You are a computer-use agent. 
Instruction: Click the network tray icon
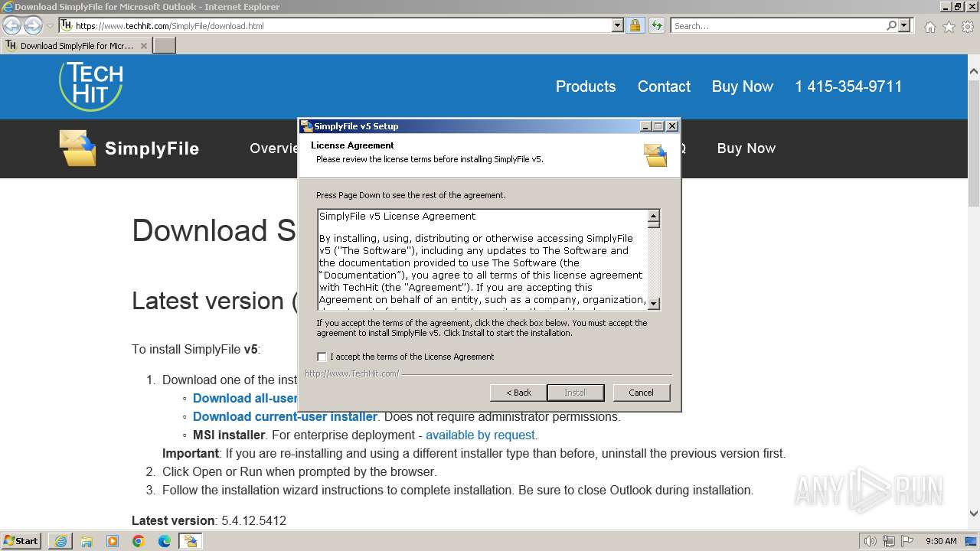click(x=889, y=541)
